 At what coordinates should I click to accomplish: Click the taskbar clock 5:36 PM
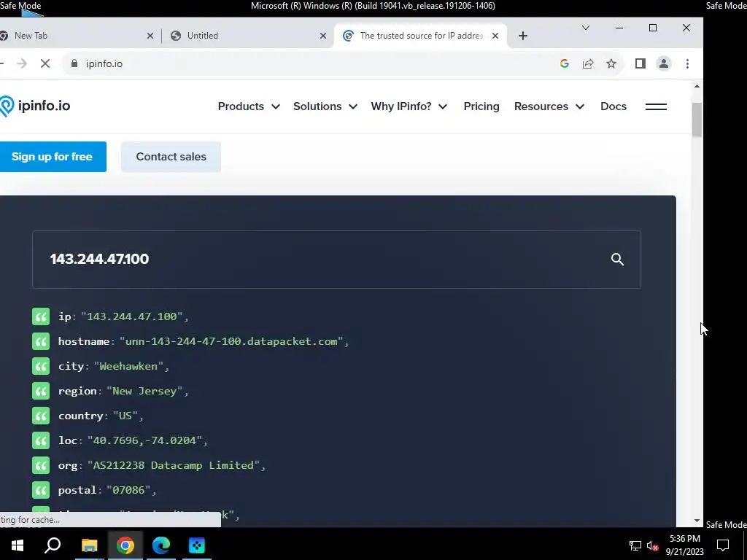click(x=684, y=539)
